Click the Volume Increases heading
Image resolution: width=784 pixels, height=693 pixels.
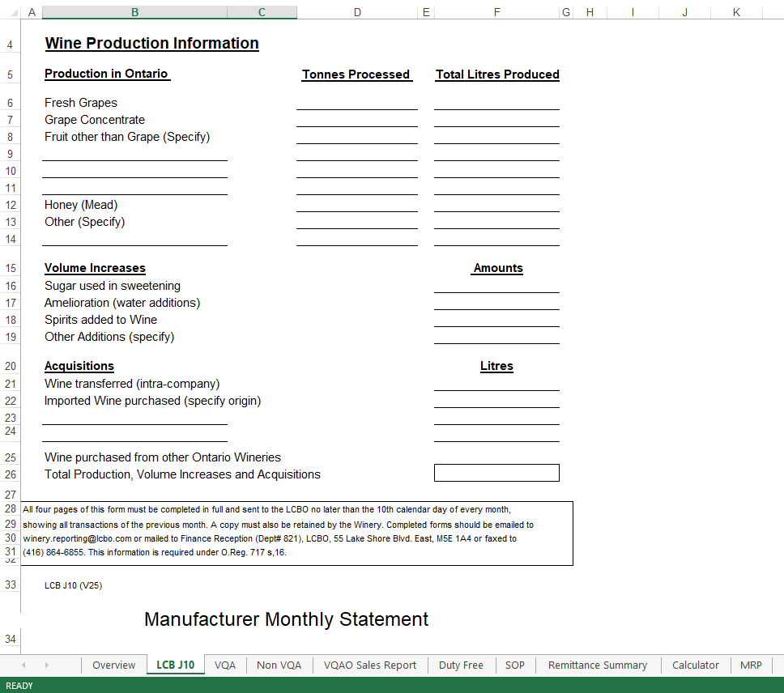coord(95,268)
